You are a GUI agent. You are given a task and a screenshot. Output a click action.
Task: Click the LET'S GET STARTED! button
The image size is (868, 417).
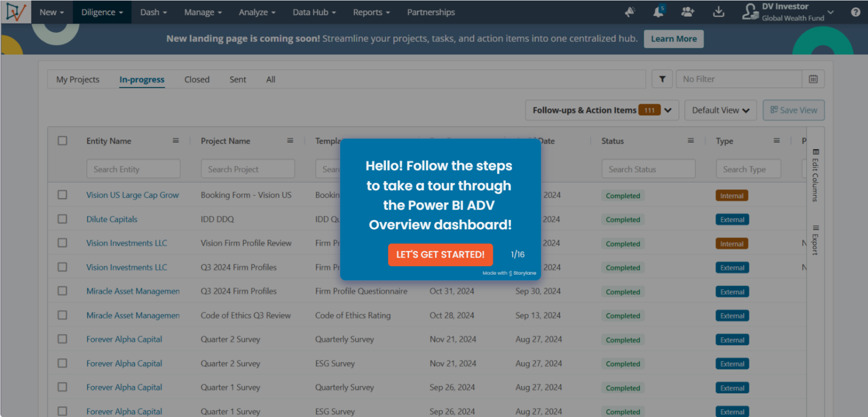click(x=440, y=255)
